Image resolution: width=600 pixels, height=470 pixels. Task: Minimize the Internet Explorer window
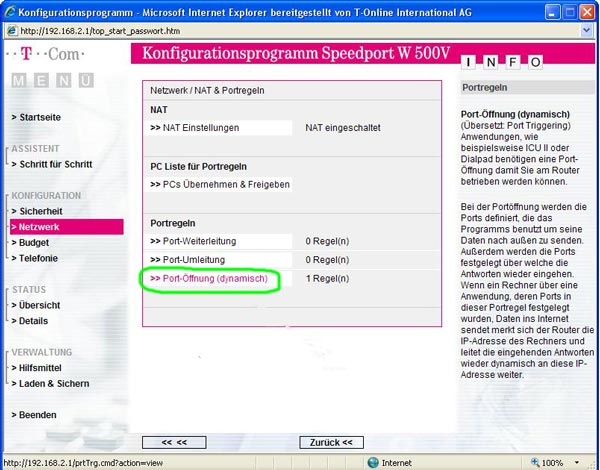coord(552,12)
